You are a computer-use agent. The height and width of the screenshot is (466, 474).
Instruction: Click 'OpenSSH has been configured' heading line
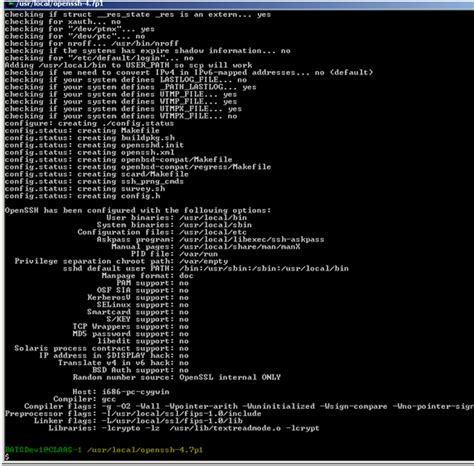click(x=138, y=211)
